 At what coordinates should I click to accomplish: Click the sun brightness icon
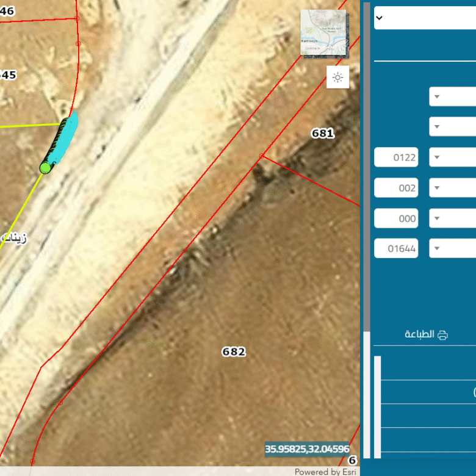point(337,78)
